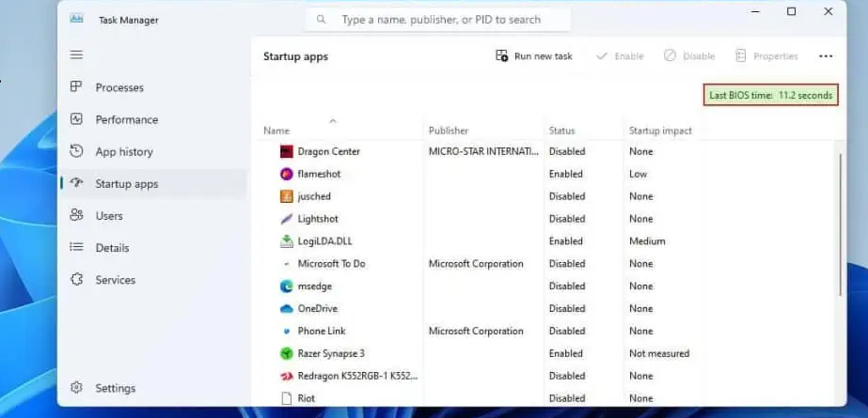The height and width of the screenshot is (418, 868).
Task: Open the Details section
Action: 112,248
